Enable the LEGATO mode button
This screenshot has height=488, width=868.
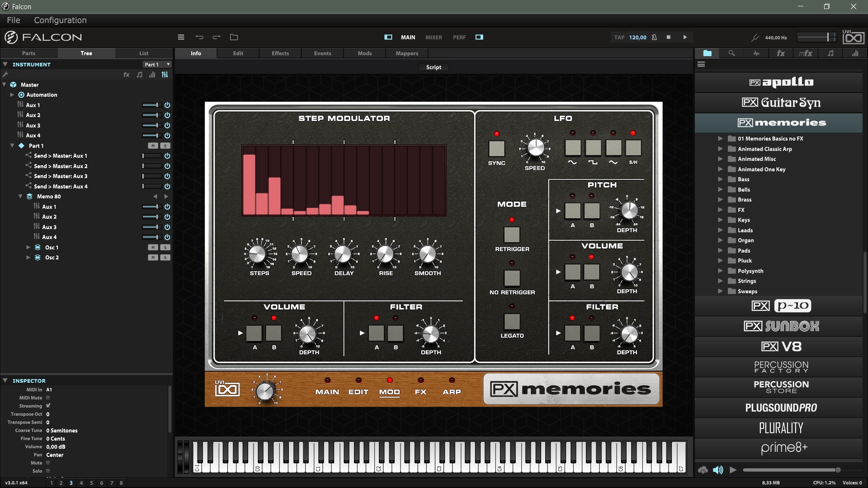[x=512, y=321]
